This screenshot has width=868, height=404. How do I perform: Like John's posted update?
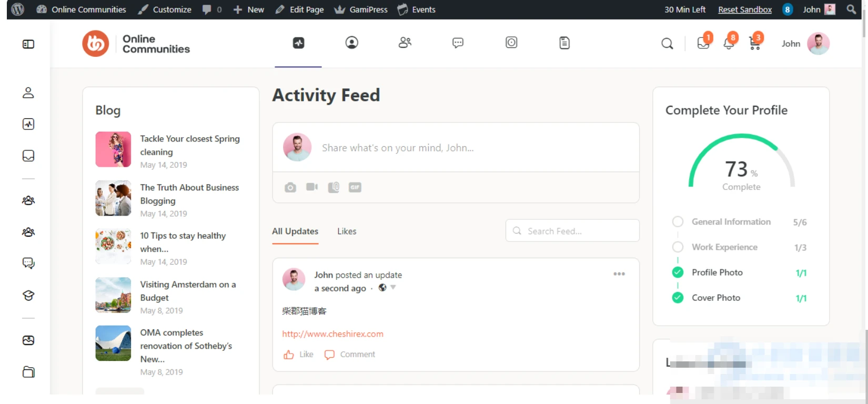[x=298, y=355]
